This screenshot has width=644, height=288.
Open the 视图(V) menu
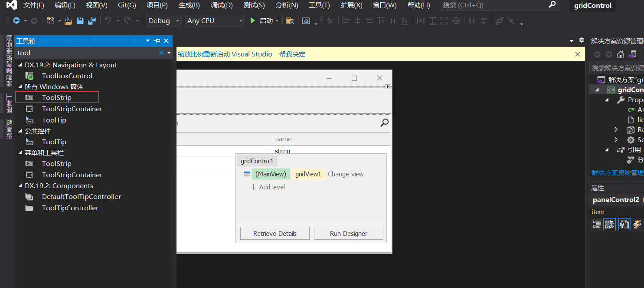96,5
